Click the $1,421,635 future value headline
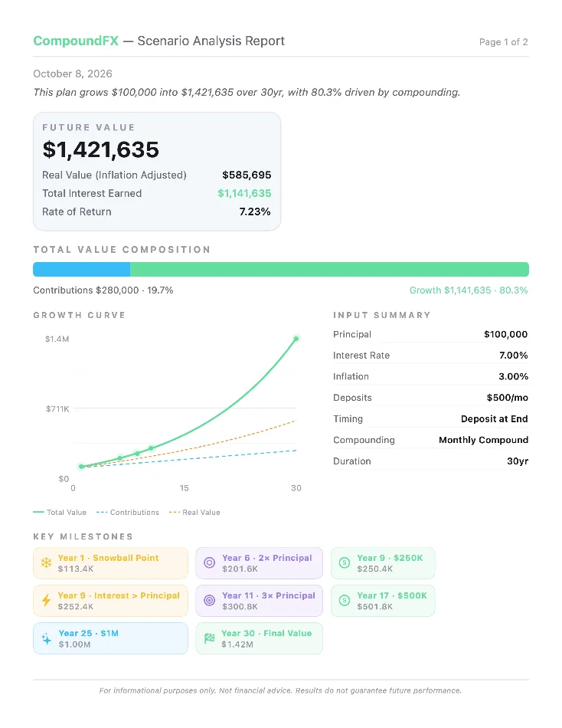 (x=101, y=149)
